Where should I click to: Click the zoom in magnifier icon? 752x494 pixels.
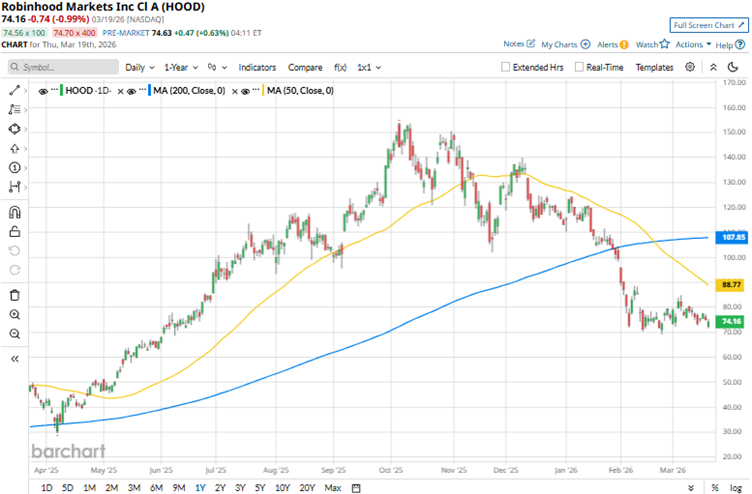coord(14,314)
